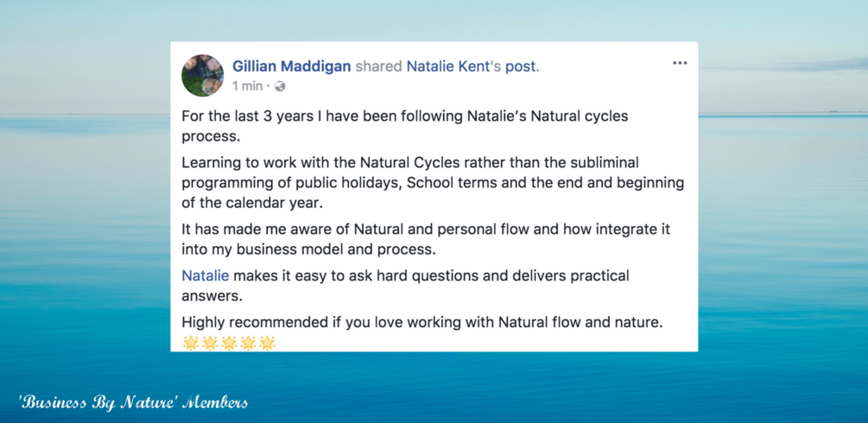Screen dimensions: 868x423
Task: Click the 'Business By Nature' Members caption
Action: [x=133, y=402]
